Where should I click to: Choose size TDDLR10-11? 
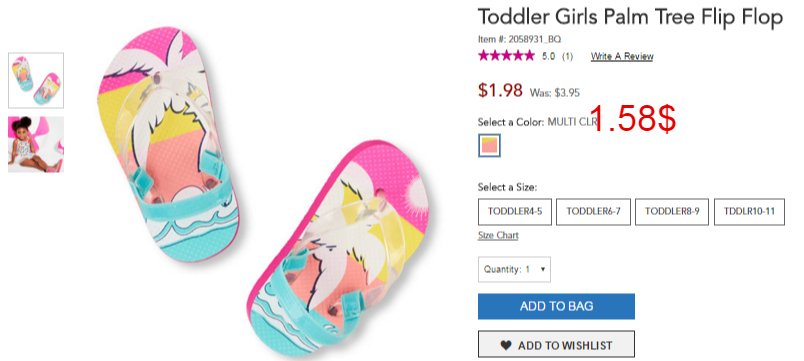(749, 212)
